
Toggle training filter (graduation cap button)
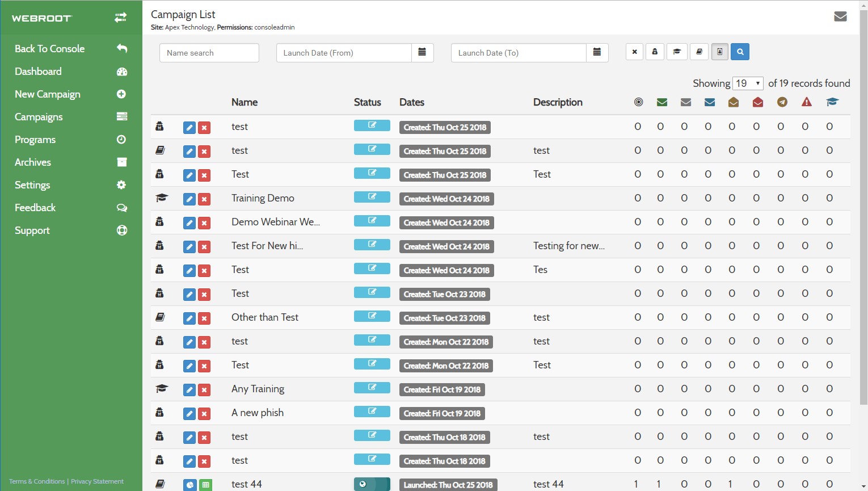[677, 52]
